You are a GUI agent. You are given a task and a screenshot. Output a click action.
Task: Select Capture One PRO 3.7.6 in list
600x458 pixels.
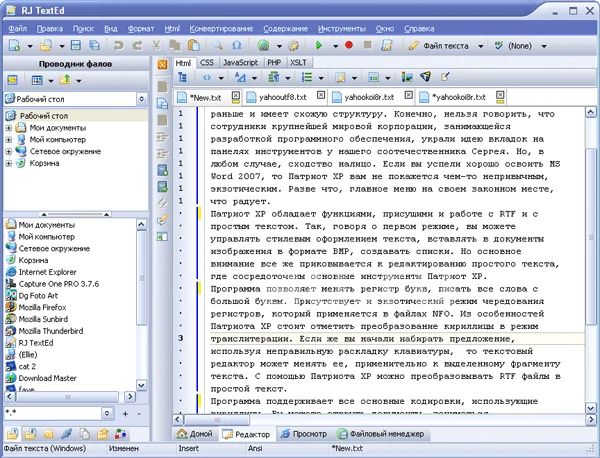[59, 284]
